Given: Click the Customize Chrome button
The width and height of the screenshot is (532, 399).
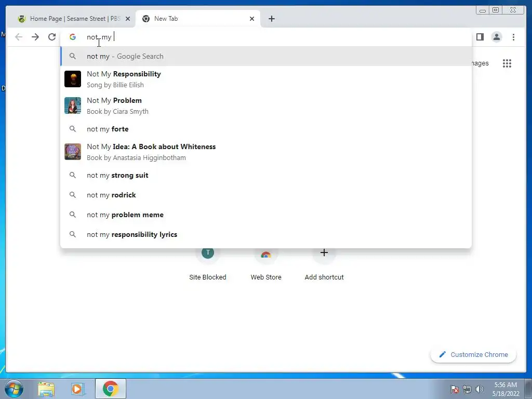Looking at the screenshot, I should click(x=473, y=354).
